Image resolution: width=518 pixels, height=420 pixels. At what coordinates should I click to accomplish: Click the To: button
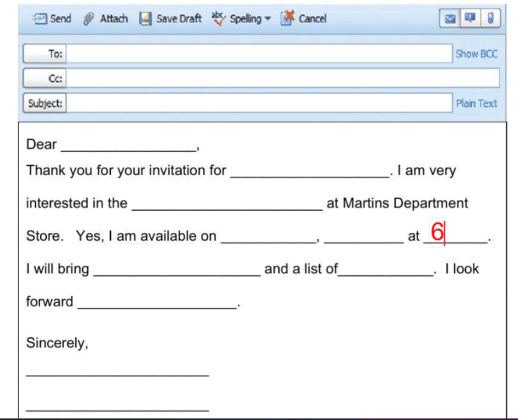(45, 53)
